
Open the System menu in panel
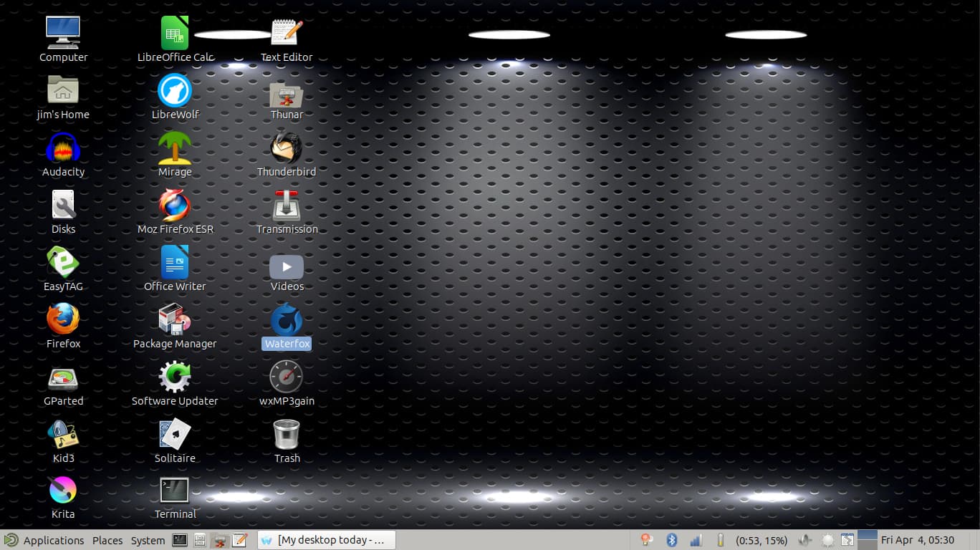tap(148, 540)
